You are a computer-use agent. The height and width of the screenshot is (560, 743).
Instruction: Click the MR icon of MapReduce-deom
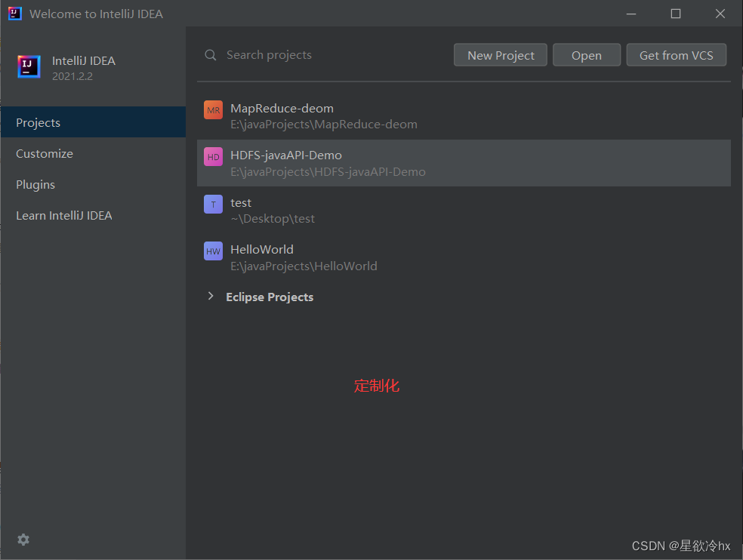(213, 110)
